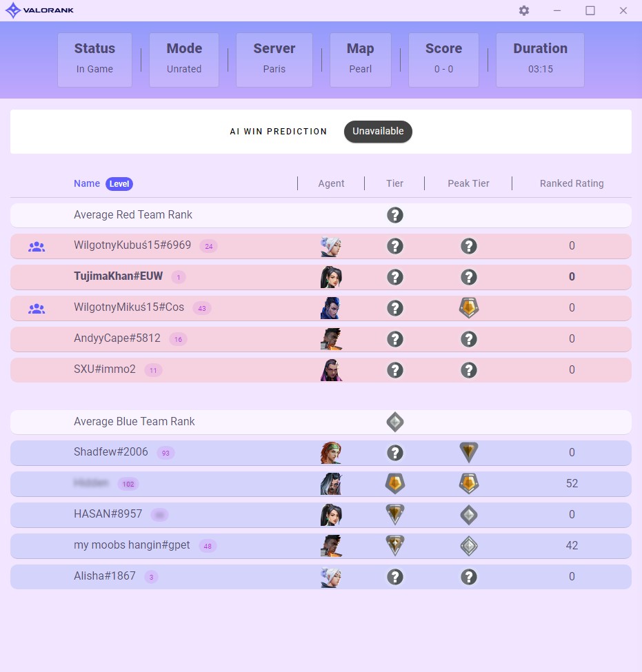Click TujimaKhan#EUW's agent portrait
The width and height of the screenshot is (642, 672).
click(331, 277)
